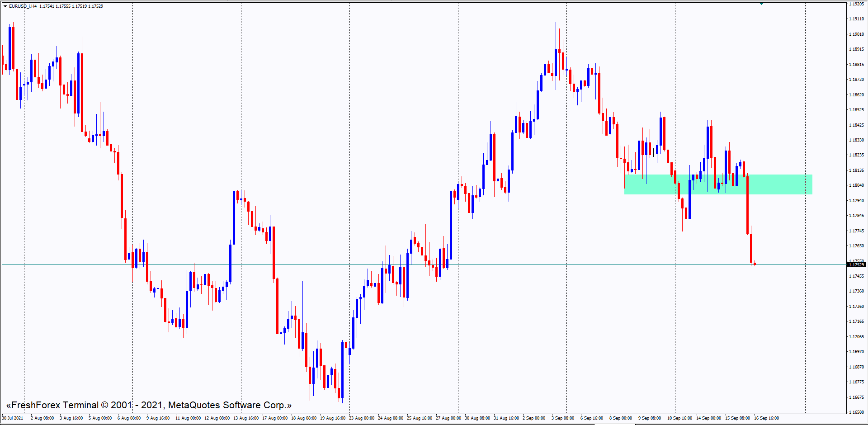This screenshot has height=425, width=868.
Task: Click the 27 Aug 00:00 time label
Action: [448, 418]
